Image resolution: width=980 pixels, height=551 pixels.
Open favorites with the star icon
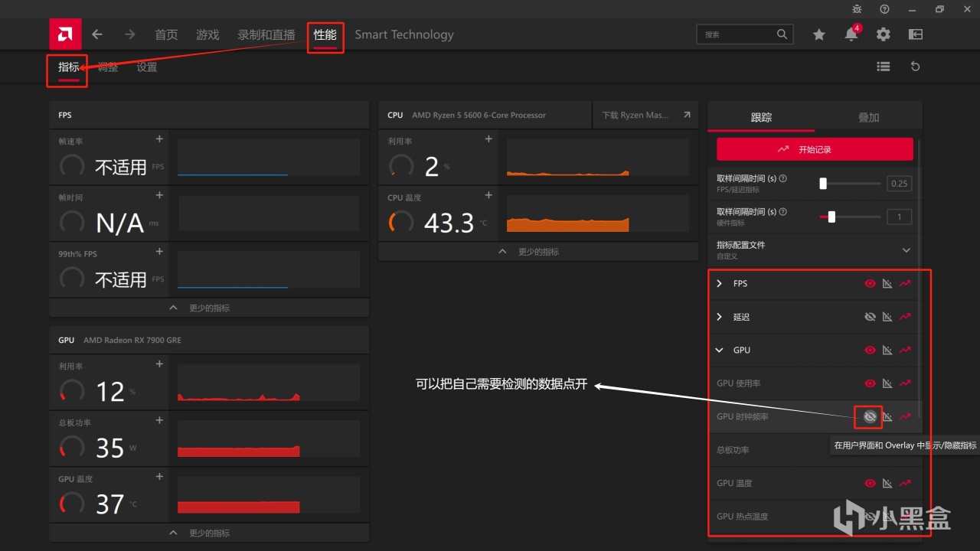point(819,34)
